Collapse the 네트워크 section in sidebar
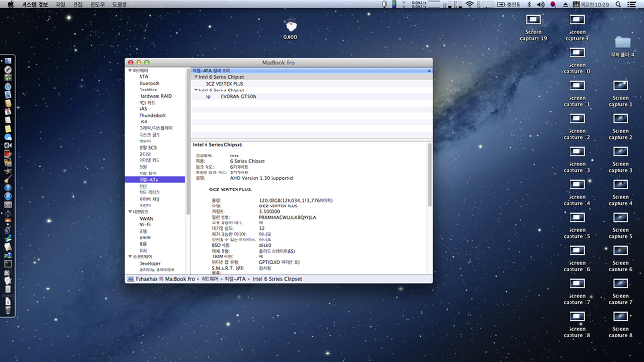 (x=130, y=212)
